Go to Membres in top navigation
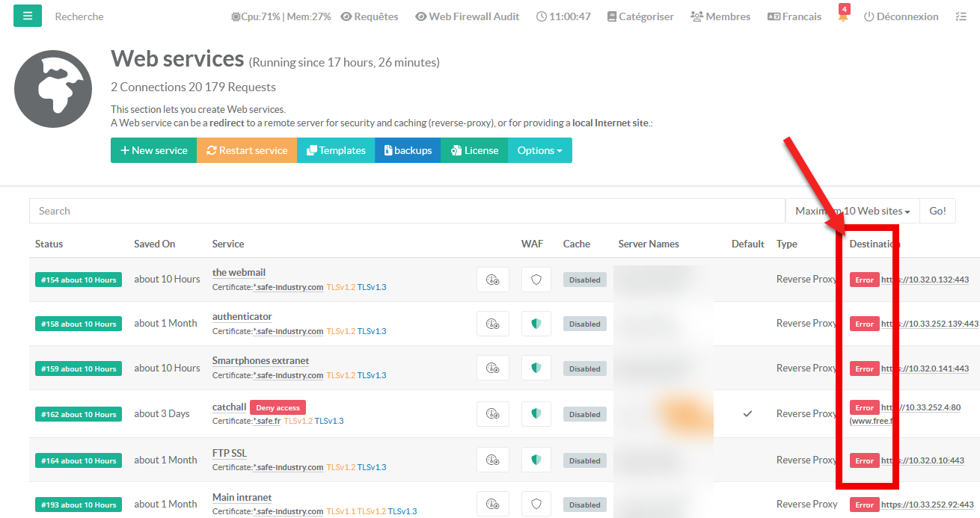 (720, 16)
